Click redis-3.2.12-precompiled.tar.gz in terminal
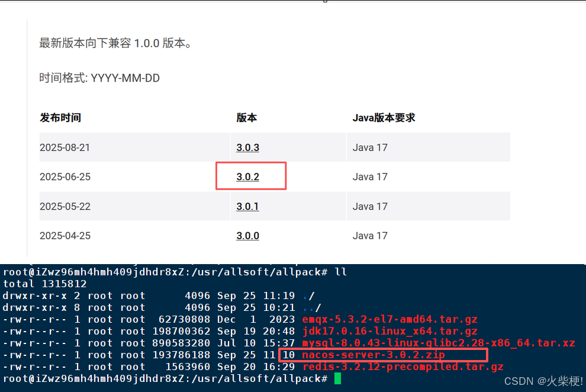 403,367
